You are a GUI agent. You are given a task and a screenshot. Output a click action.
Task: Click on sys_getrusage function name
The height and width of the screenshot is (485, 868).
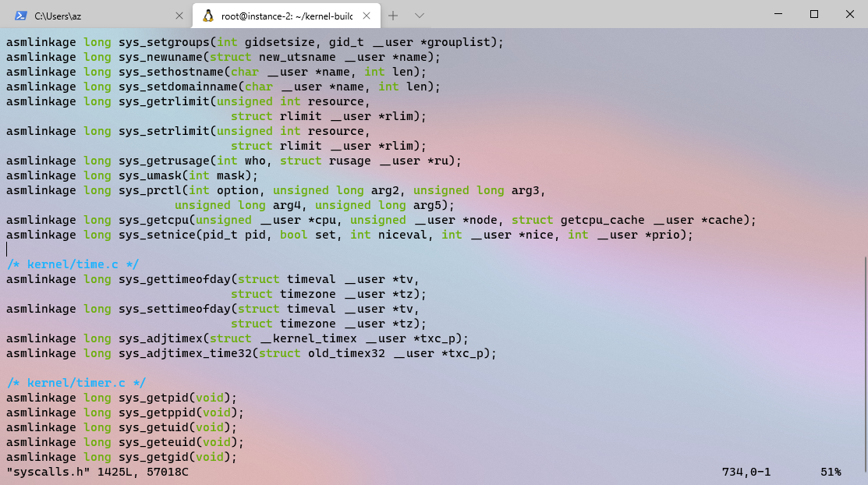[164, 161]
